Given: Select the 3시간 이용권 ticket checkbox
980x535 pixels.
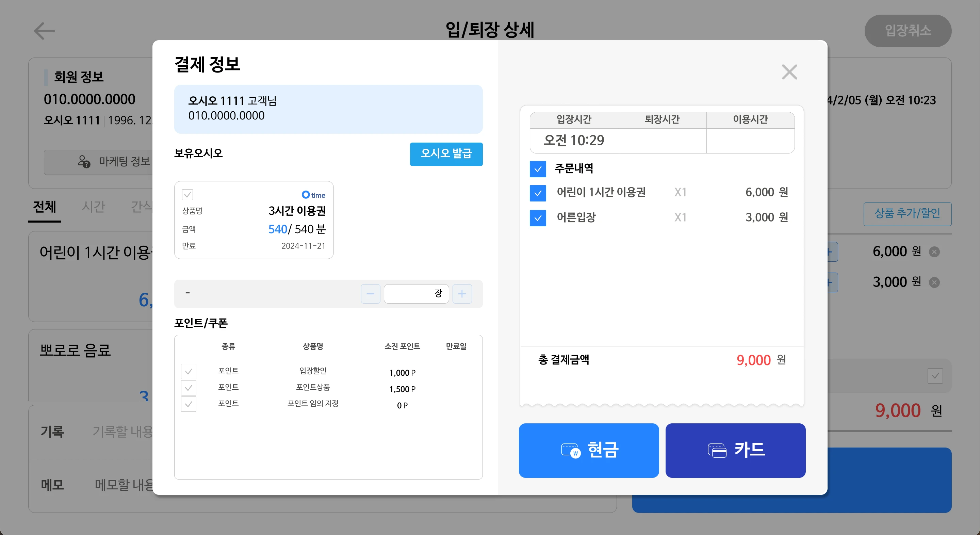Looking at the screenshot, I should (x=187, y=195).
